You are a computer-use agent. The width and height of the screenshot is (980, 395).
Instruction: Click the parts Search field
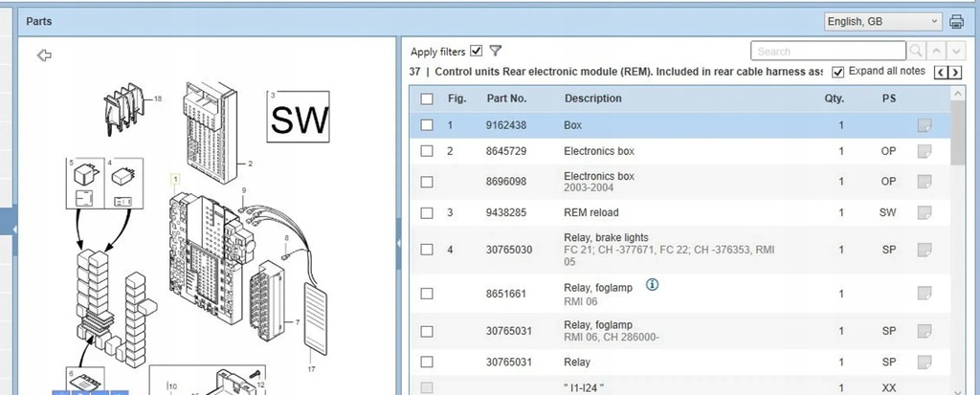click(x=828, y=52)
